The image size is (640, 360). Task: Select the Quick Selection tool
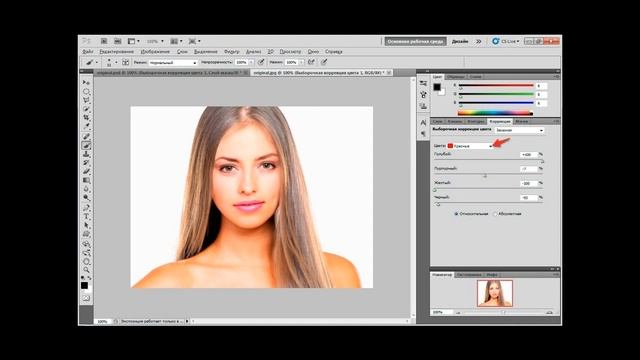click(x=86, y=109)
